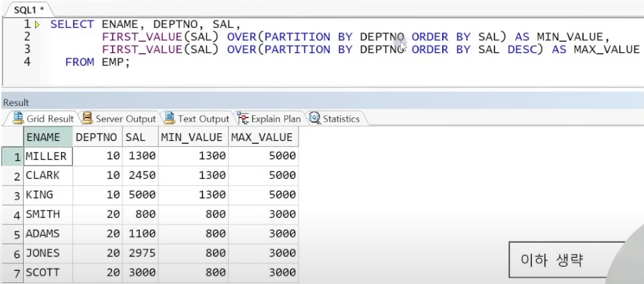
Task: Click the SAL column header
Action: tap(140, 137)
